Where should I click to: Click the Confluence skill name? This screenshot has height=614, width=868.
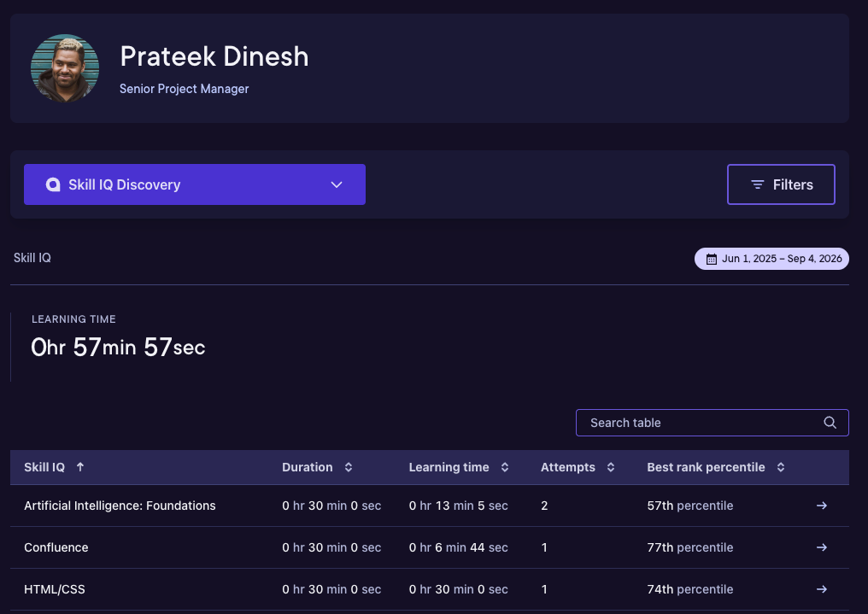point(56,547)
